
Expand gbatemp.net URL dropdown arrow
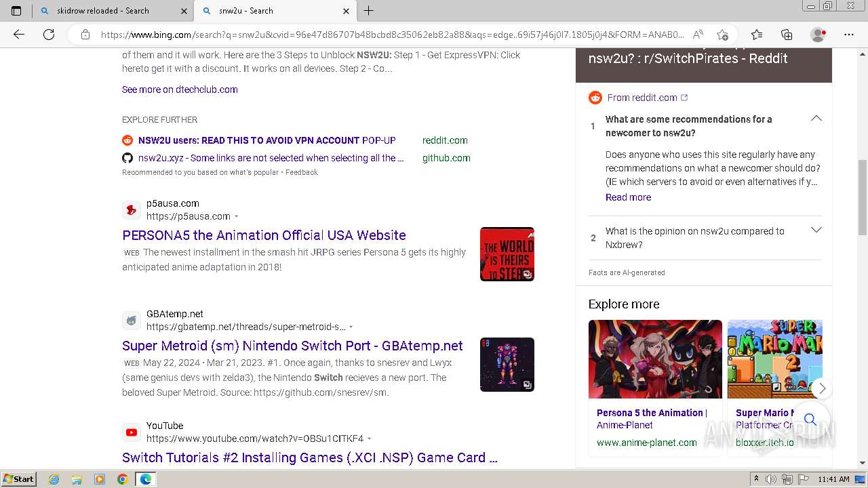pyautogui.click(x=351, y=327)
